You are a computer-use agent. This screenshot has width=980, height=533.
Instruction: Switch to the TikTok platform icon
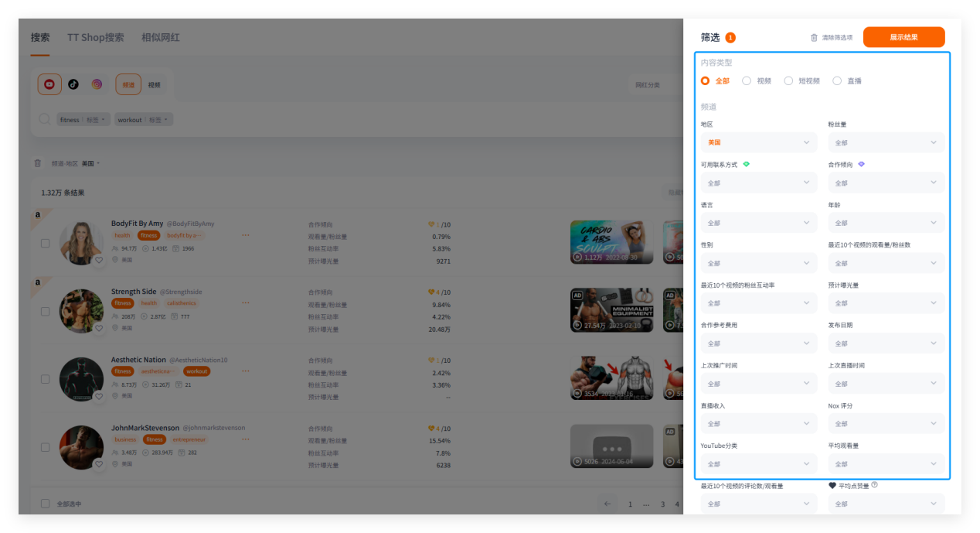(73, 84)
